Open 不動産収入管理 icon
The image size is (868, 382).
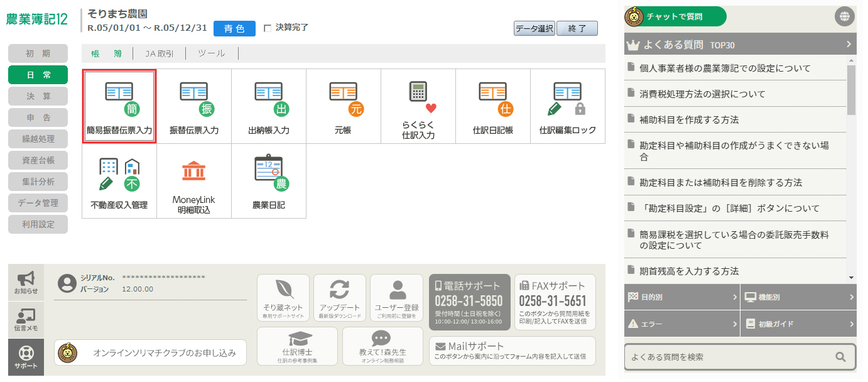point(119,181)
